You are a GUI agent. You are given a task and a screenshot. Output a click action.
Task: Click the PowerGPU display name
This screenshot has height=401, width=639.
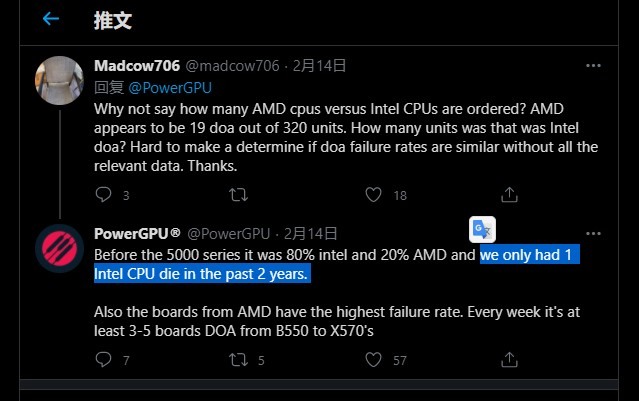pos(137,234)
